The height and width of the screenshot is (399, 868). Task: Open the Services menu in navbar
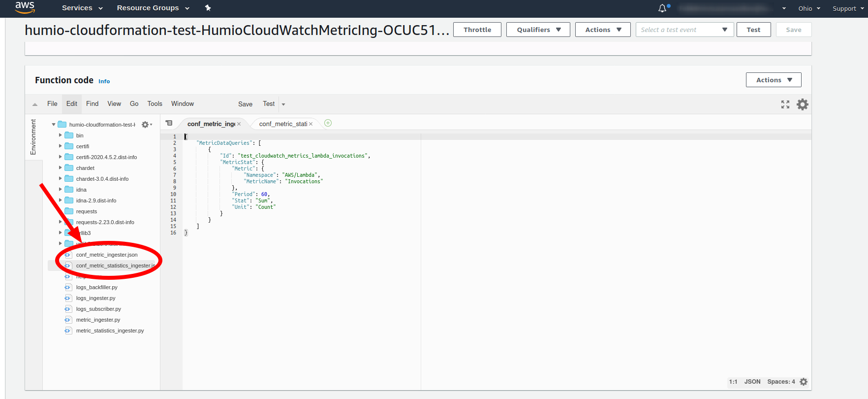click(82, 8)
